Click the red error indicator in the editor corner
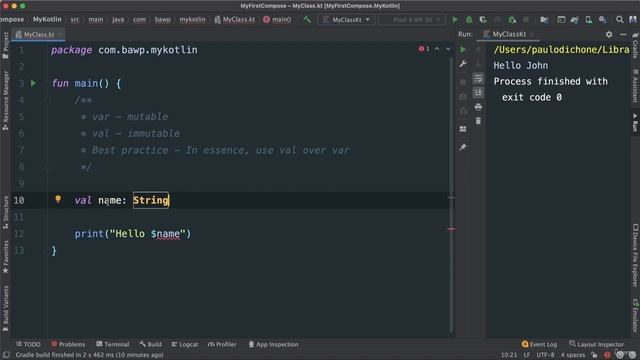Image resolution: width=640 pixels, height=360 pixels. [x=424, y=49]
